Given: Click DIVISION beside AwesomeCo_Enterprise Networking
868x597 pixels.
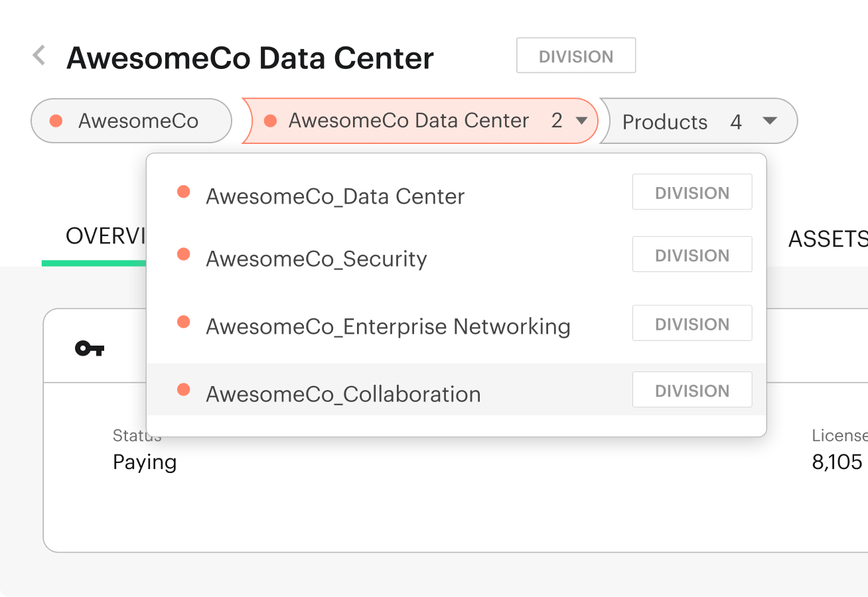Looking at the screenshot, I should [692, 323].
